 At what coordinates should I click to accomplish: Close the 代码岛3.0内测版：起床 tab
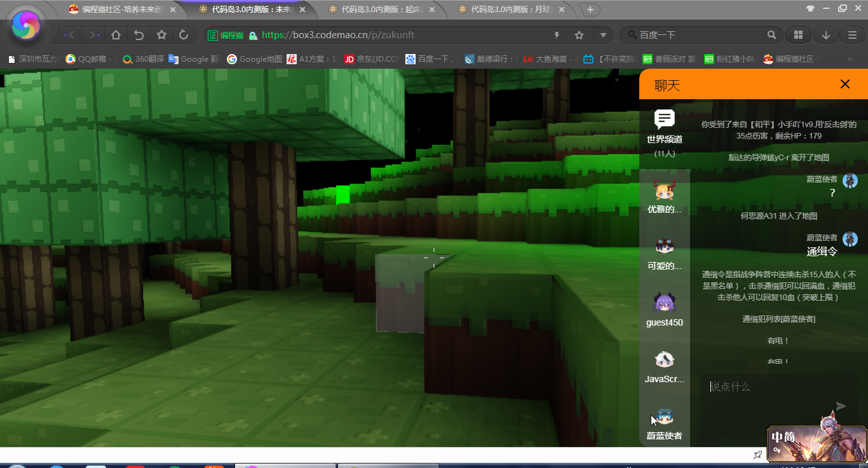pos(432,10)
